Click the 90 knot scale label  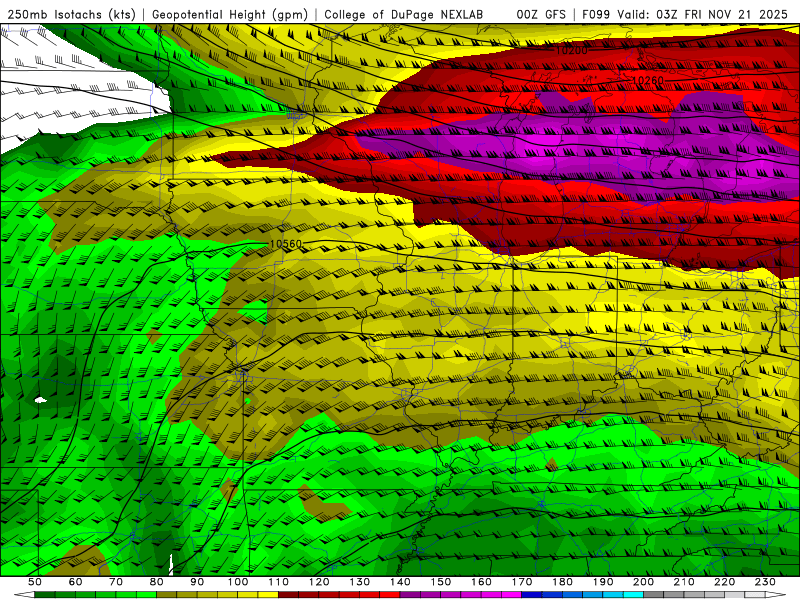coord(197,582)
